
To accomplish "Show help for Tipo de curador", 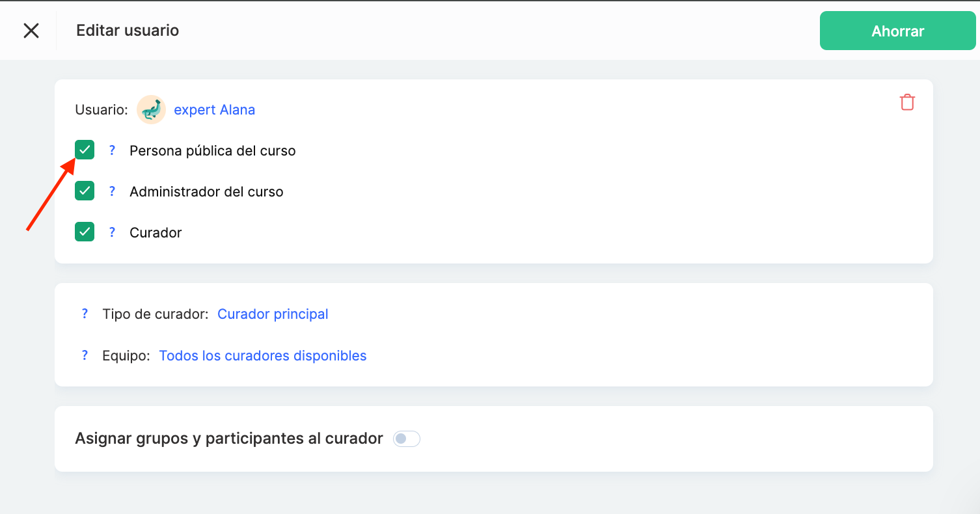I will pos(85,314).
